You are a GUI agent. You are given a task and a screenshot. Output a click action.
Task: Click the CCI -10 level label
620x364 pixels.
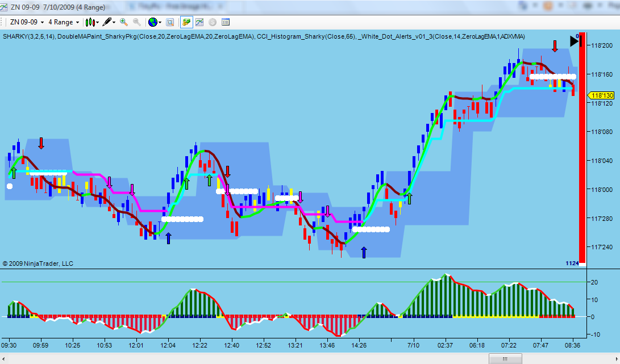594,334
